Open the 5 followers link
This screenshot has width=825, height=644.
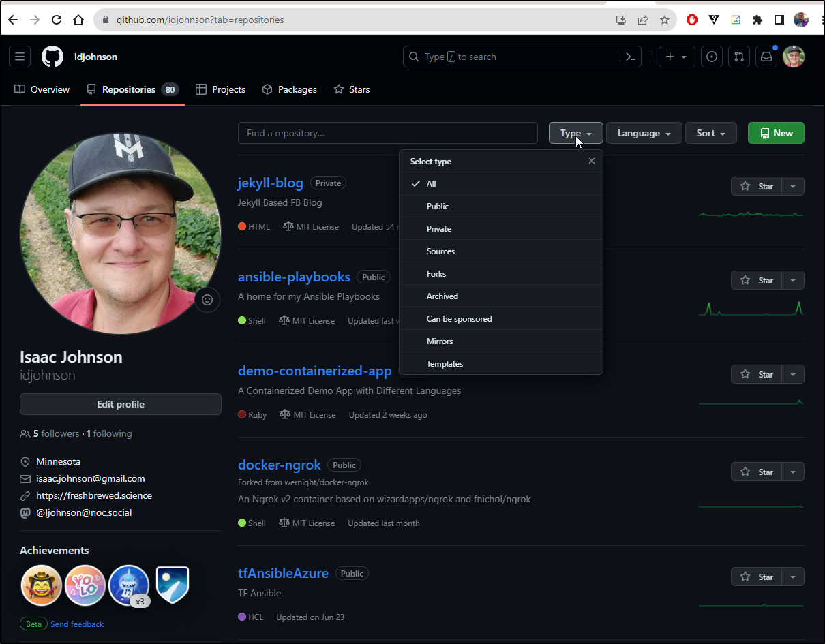point(56,433)
